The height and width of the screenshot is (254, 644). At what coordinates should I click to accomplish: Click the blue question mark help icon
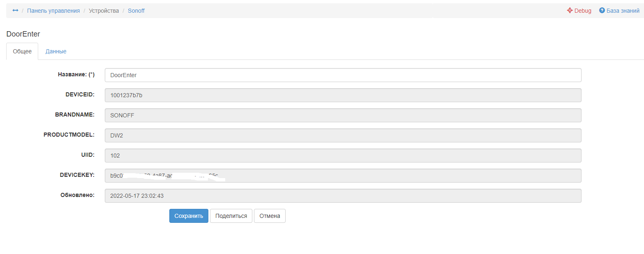[602, 11]
